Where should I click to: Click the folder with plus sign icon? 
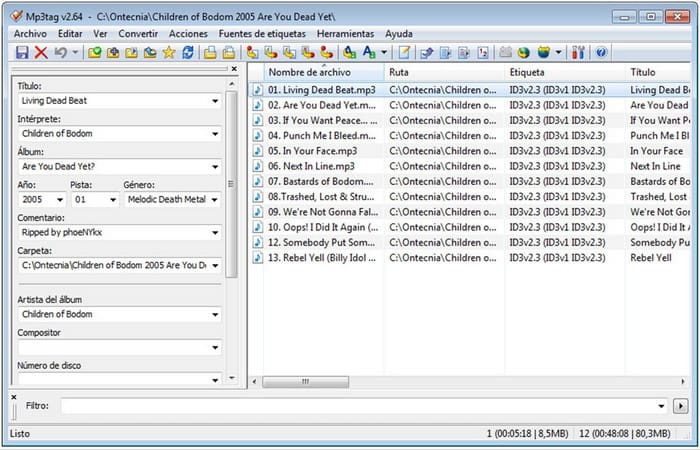[x=113, y=53]
